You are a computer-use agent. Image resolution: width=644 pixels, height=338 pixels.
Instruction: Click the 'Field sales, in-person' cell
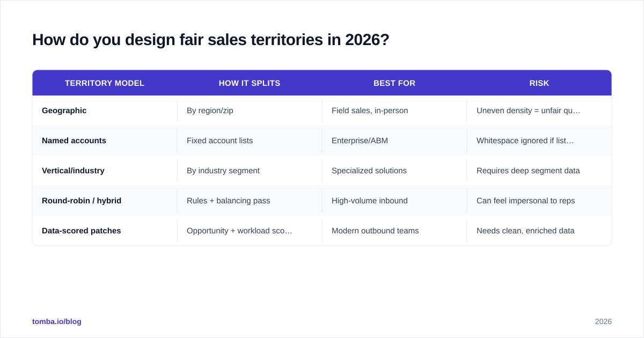[394, 111]
